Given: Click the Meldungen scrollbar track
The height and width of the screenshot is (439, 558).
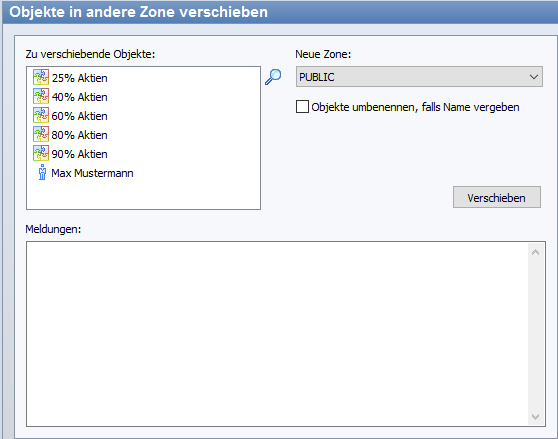Looking at the screenshot, I should tap(535, 334).
